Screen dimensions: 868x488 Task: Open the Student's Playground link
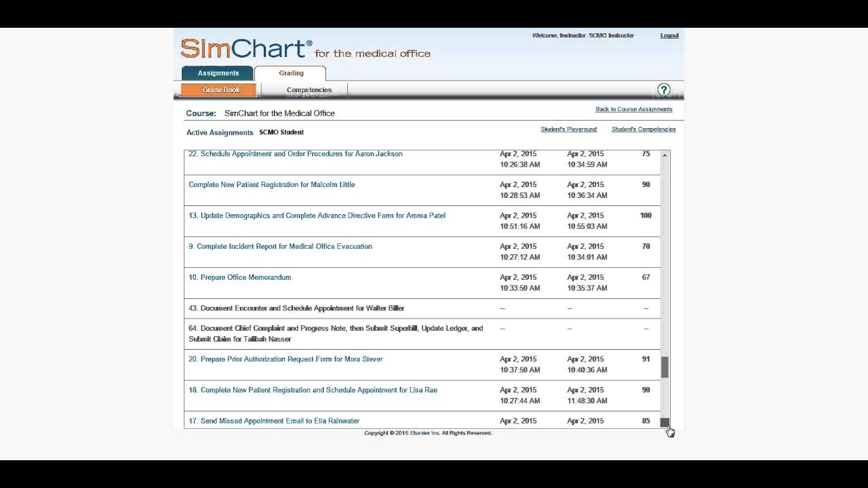(x=569, y=129)
